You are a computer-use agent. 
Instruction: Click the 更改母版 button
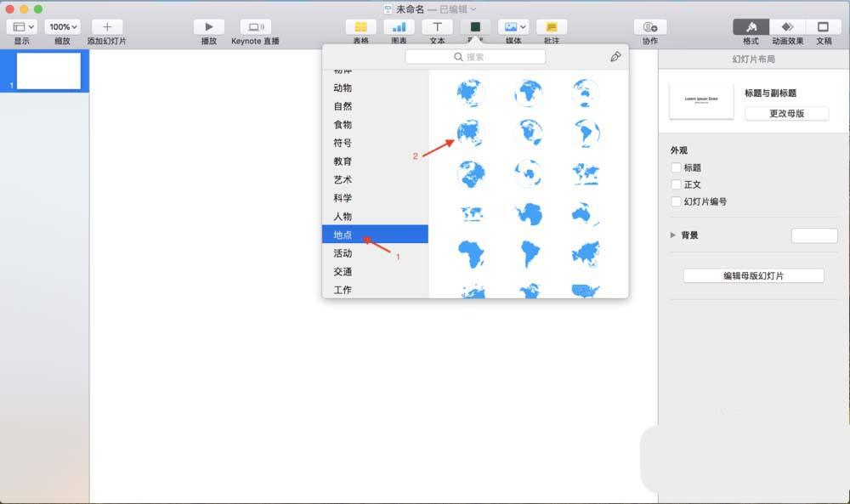[786, 113]
